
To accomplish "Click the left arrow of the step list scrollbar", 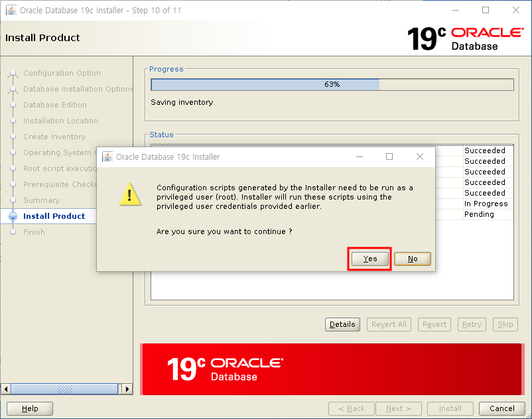I will pyautogui.click(x=6, y=389).
